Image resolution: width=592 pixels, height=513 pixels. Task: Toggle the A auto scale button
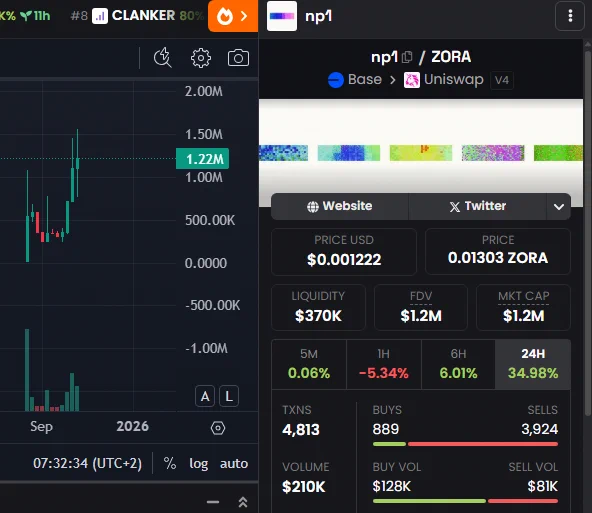tap(205, 396)
